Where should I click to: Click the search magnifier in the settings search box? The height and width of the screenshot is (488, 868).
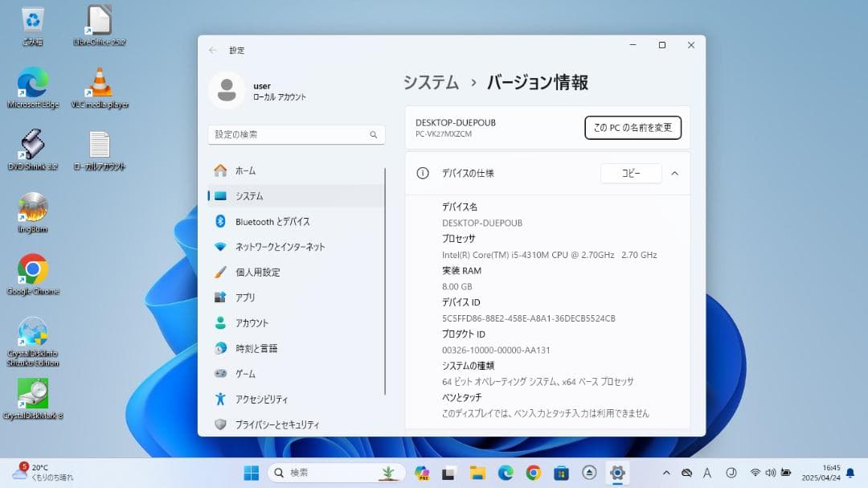click(x=374, y=134)
